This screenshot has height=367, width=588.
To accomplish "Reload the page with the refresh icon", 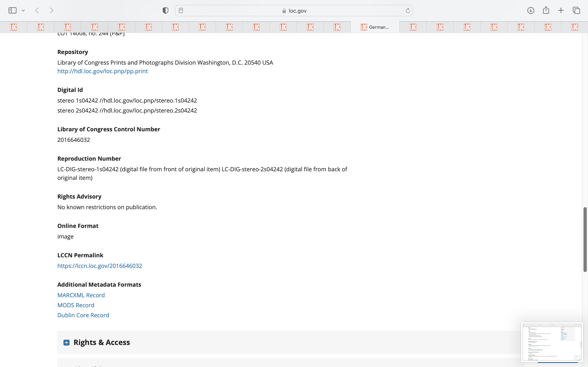I will coord(408,10).
